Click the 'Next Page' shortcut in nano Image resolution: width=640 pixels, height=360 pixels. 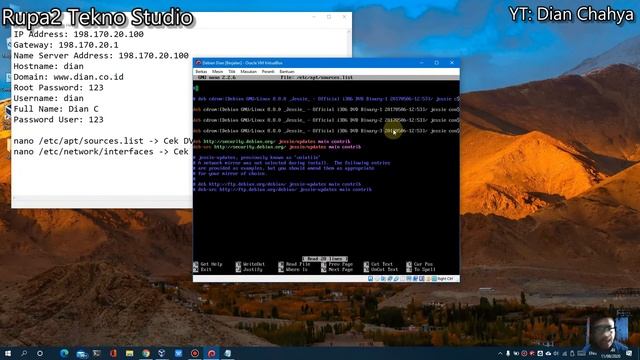click(337, 269)
